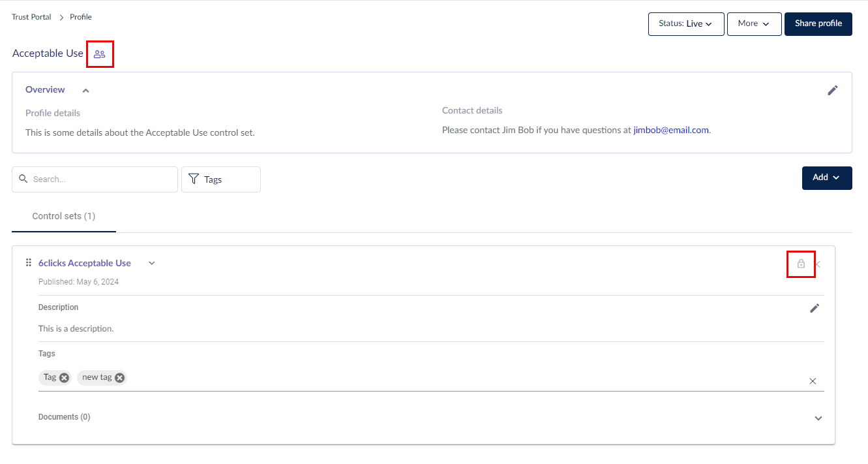The image size is (868, 464).
Task: Click the people icon beside Acceptable Use
Action: [x=99, y=54]
